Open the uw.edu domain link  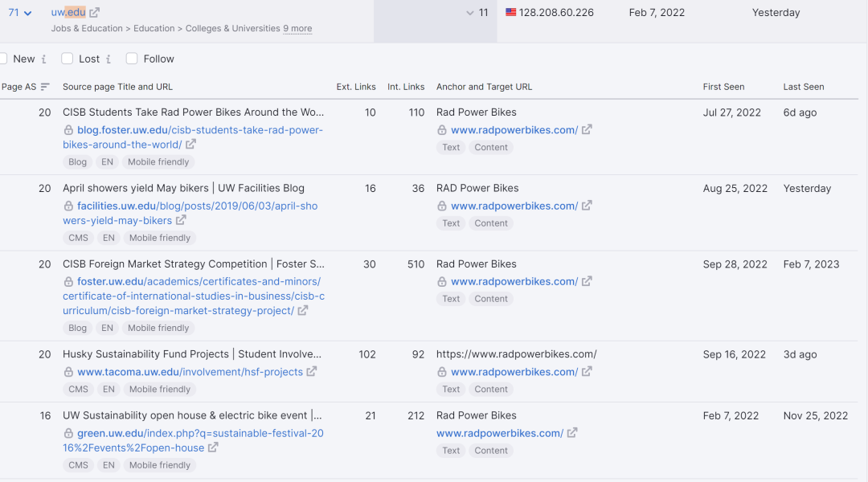(68, 12)
